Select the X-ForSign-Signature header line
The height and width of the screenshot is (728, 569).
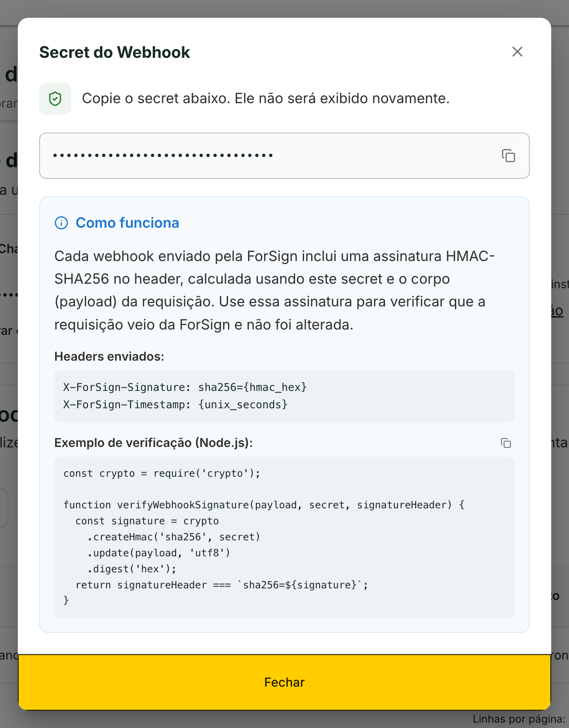pyautogui.click(x=185, y=387)
